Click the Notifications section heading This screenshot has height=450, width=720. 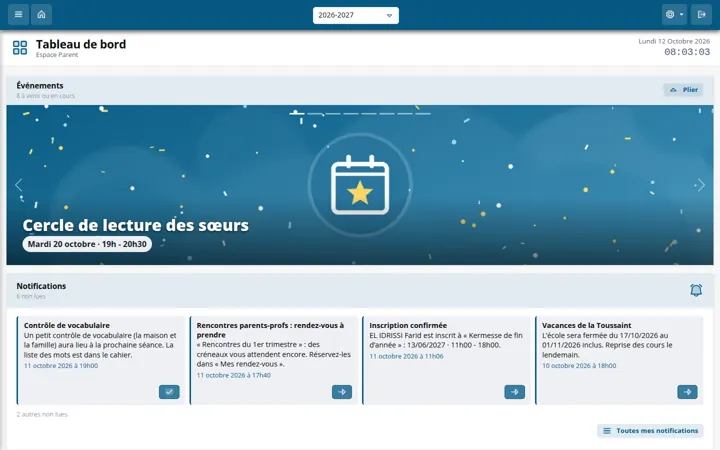pyautogui.click(x=41, y=286)
